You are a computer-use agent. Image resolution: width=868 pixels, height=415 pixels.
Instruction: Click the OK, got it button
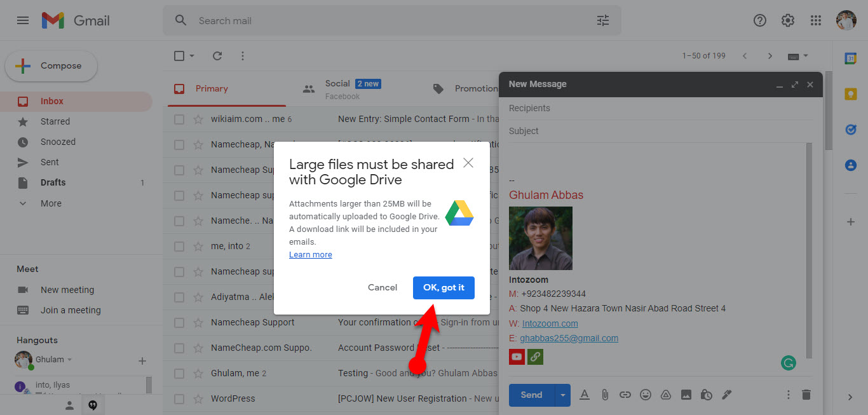pos(444,287)
